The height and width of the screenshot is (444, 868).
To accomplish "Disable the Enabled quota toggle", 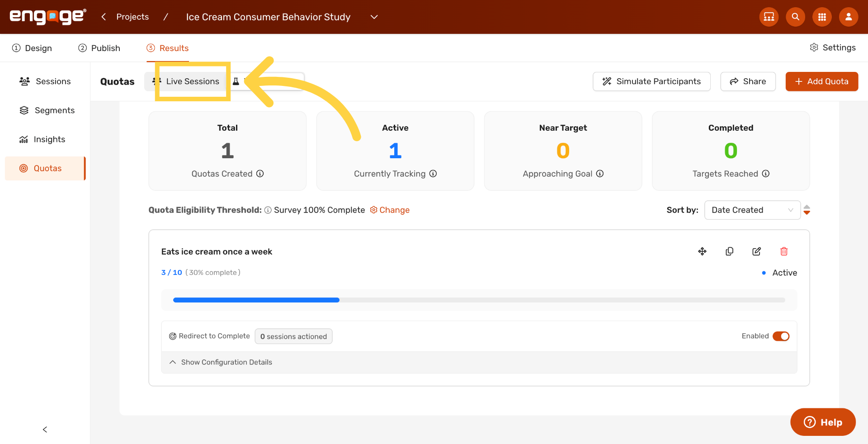I will coord(781,336).
